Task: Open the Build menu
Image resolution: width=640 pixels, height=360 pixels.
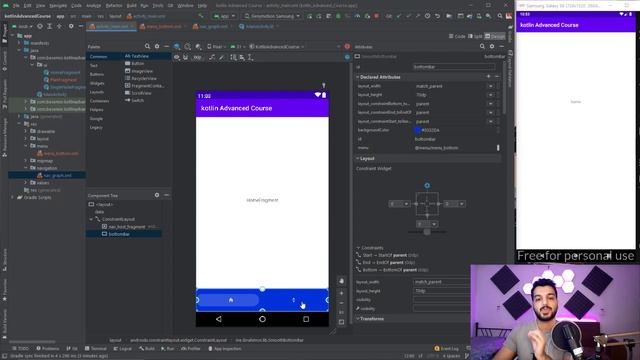Action: [x=131, y=6]
